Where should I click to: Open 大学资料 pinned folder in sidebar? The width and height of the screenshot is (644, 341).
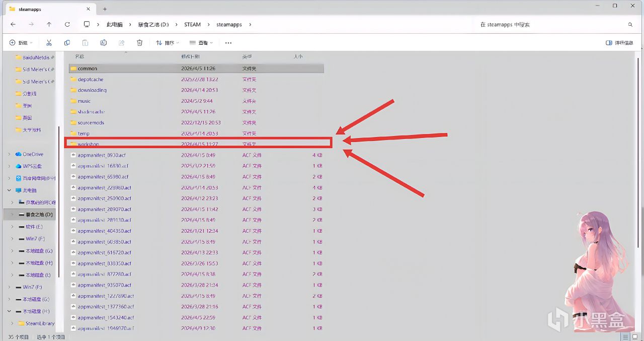click(28, 130)
